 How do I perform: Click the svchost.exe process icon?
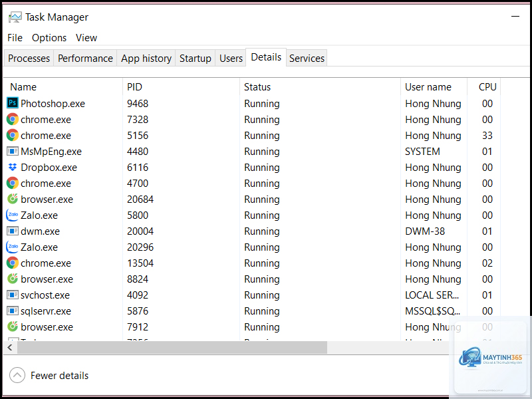(x=13, y=295)
